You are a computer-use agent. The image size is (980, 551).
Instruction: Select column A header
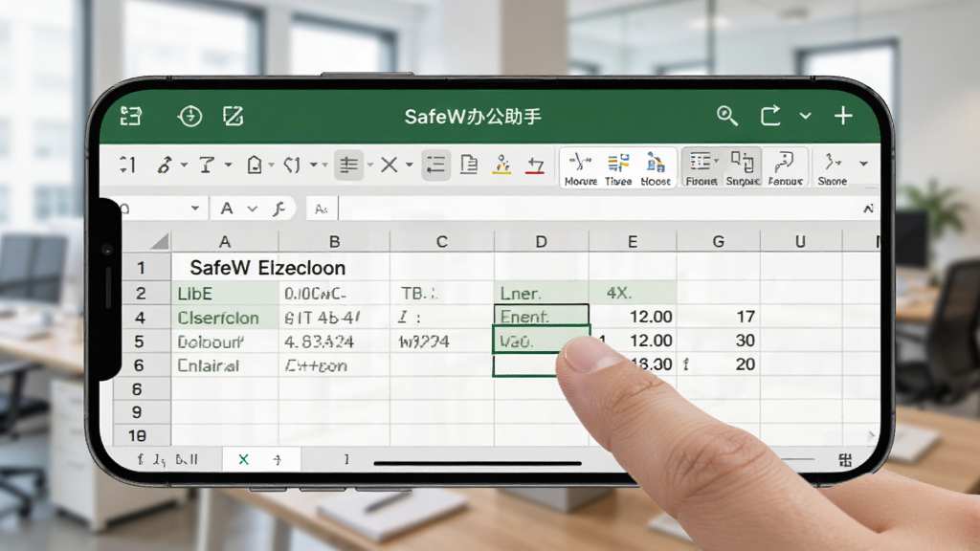[x=225, y=242]
